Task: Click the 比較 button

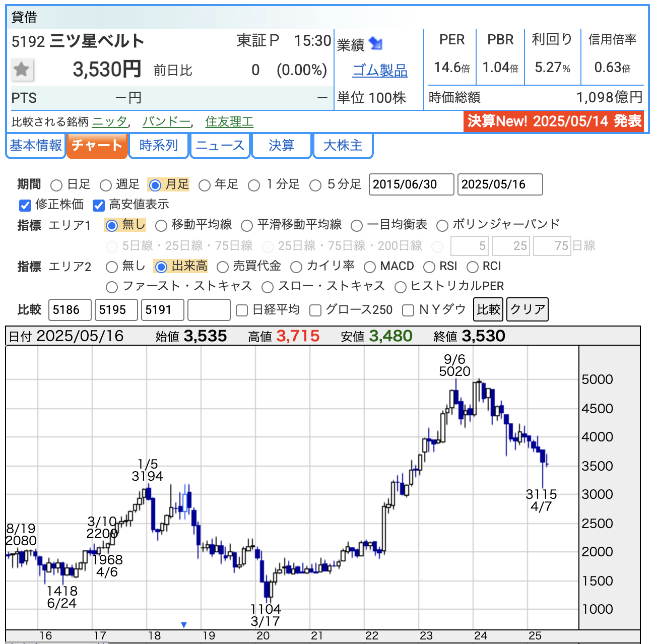Action: click(x=488, y=309)
